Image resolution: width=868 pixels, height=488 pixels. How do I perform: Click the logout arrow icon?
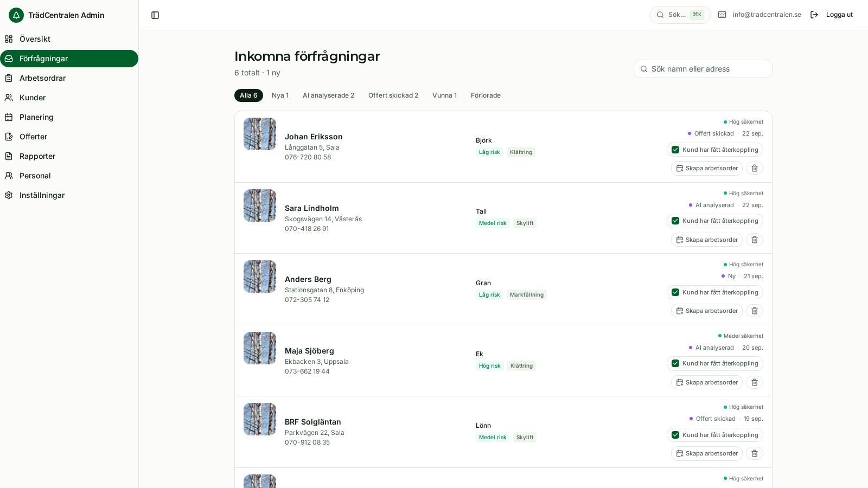click(814, 15)
